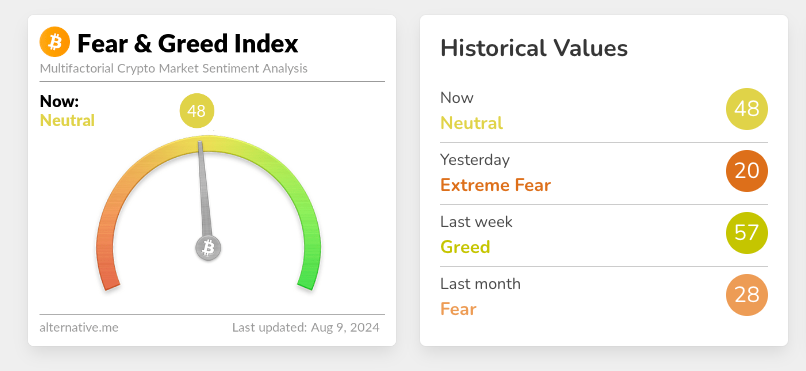This screenshot has width=806, height=371.
Task: Click the green end of gauge arc
Action: click(307, 280)
